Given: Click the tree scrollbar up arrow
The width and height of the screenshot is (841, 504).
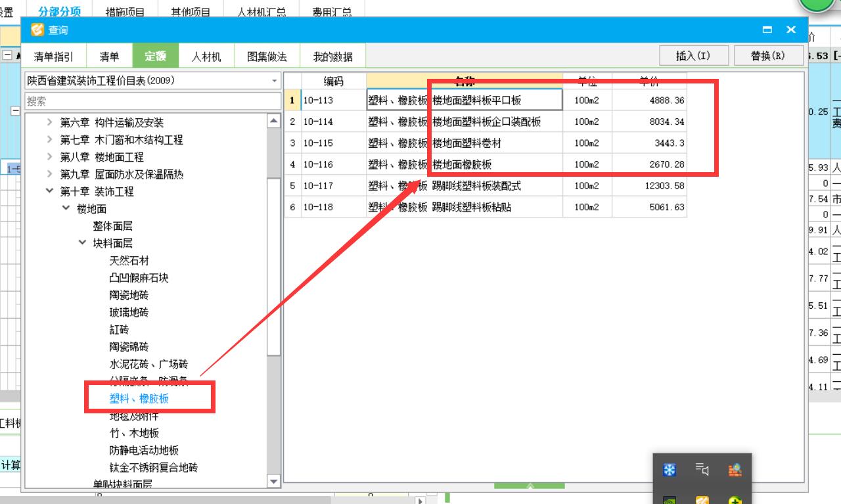Looking at the screenshot, I should click(x=274, y=120).
